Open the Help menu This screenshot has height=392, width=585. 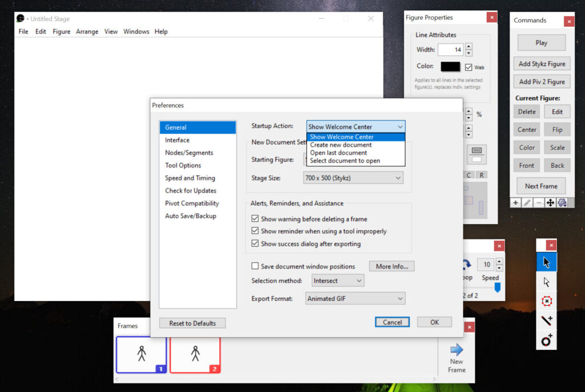point(161,32)
